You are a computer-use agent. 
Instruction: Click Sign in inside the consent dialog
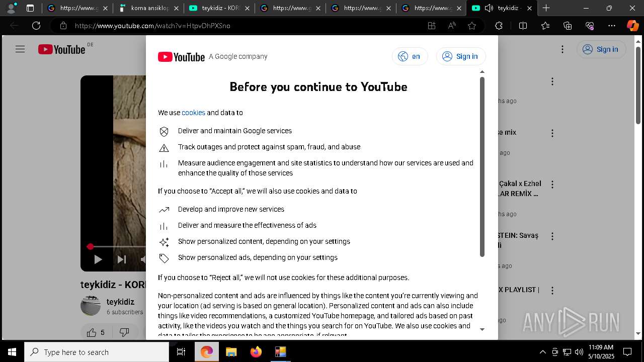[x=461, y=56]
